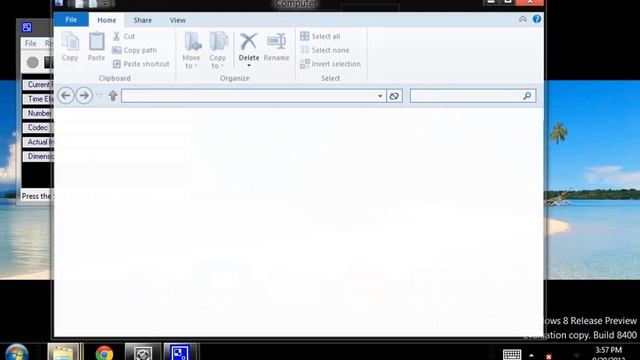Image resolution: width=640 pixels, height=360 pixels.
Task: Click Select all in Select group
Action: (320, 36)
